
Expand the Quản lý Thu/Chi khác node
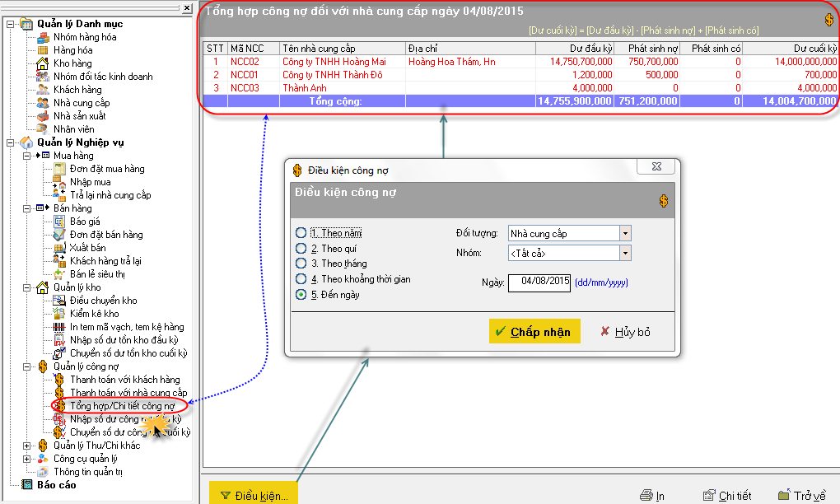27,446
